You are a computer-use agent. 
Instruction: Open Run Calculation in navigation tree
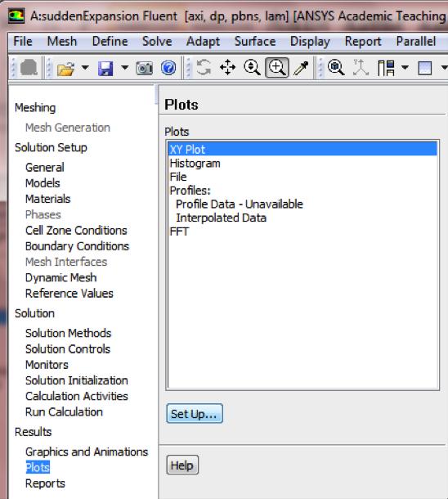pyautogui.click(x=64, y=411)
